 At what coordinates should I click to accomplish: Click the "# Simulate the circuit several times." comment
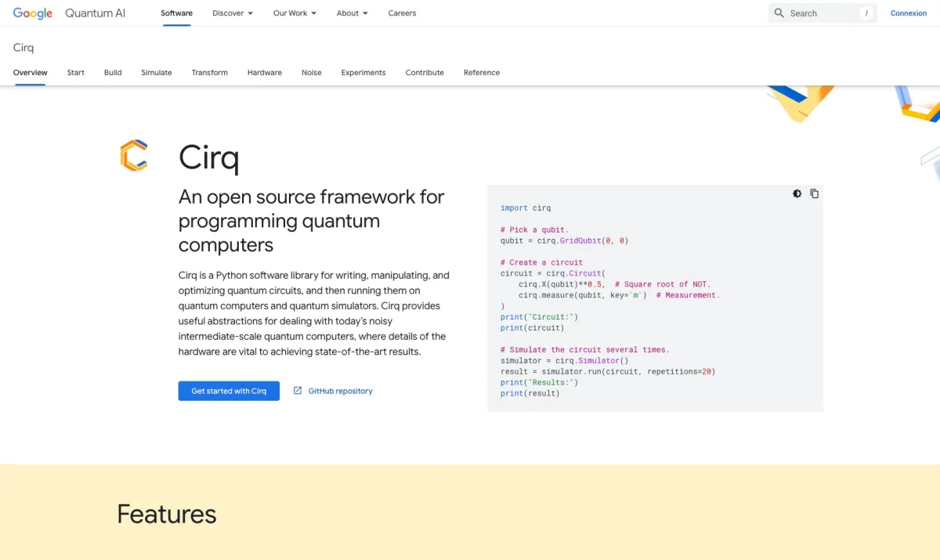click(585, 350)
